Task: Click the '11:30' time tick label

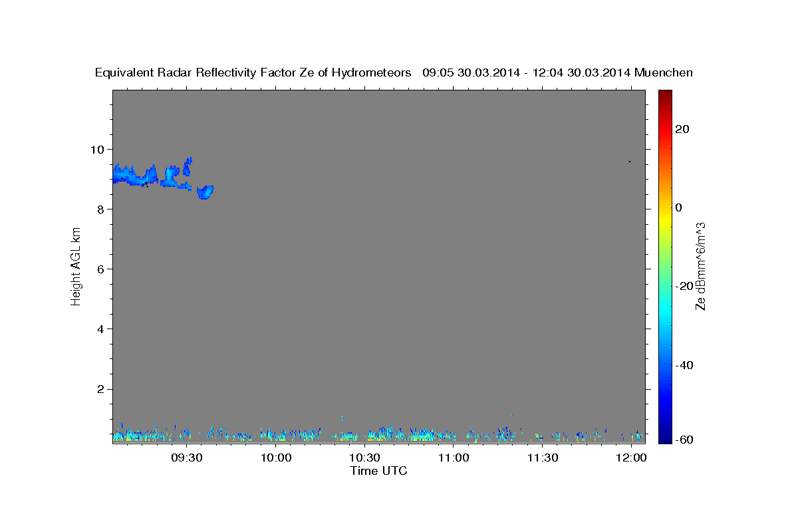Action: [x=543, y=458]
